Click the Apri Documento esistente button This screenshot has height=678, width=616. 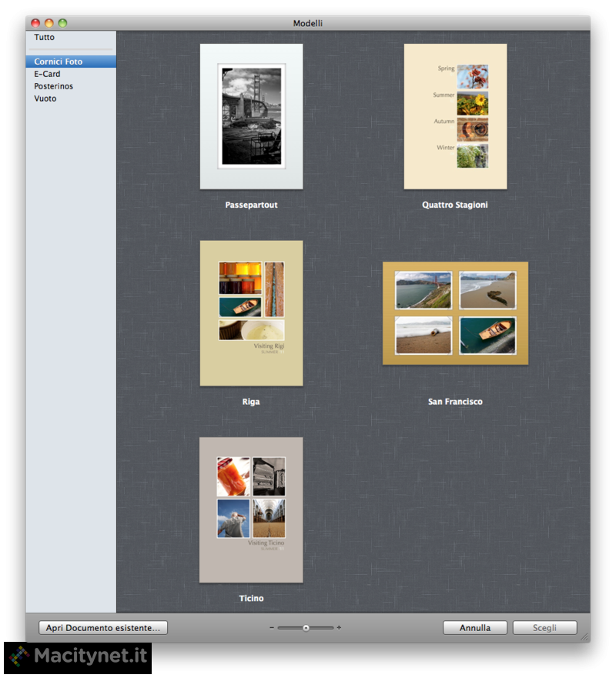click(103, 628)
